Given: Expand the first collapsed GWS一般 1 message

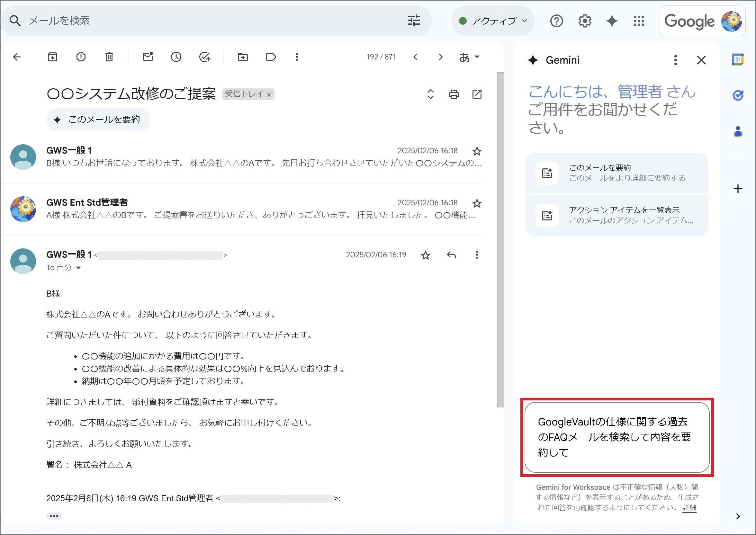Looking at the screenshot, I should 242,157.
